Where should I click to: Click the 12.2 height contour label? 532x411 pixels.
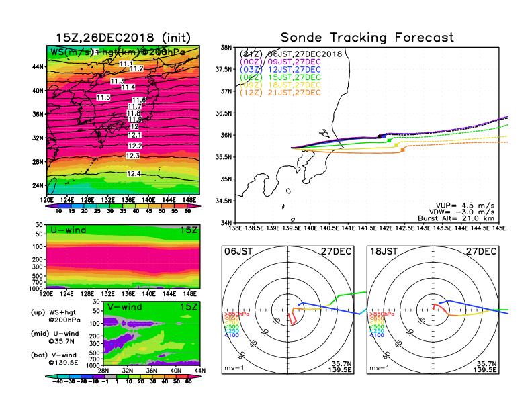[135, 146]
